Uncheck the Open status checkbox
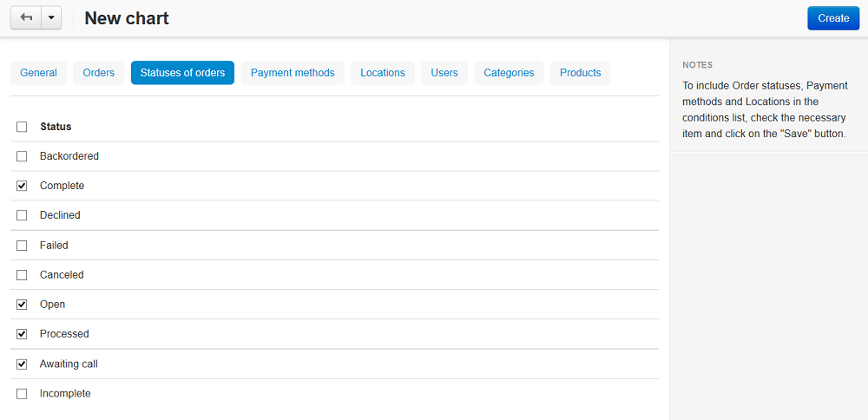Screen dimensions: 868x420 [x=22, y=305]
